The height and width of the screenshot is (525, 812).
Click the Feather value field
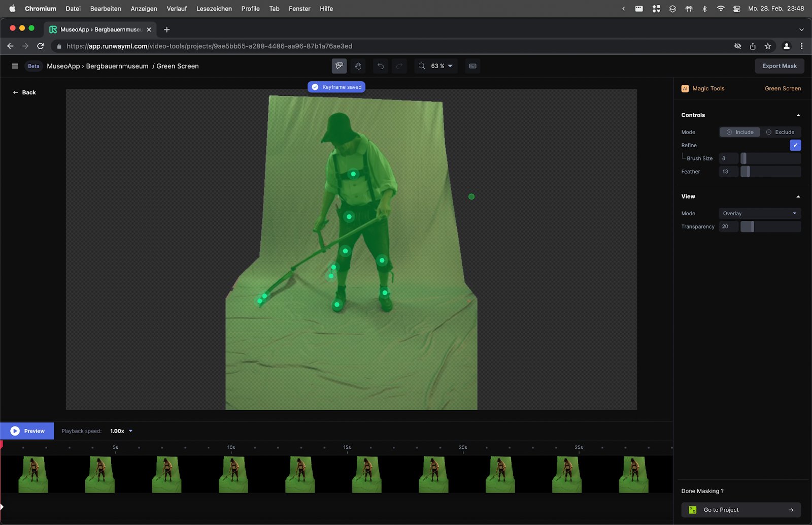coord(728,172)
